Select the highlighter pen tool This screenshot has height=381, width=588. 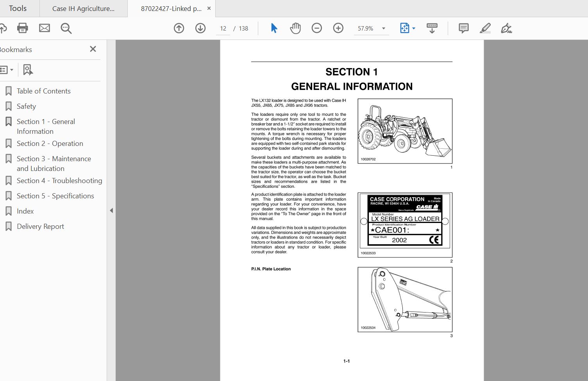485,28
